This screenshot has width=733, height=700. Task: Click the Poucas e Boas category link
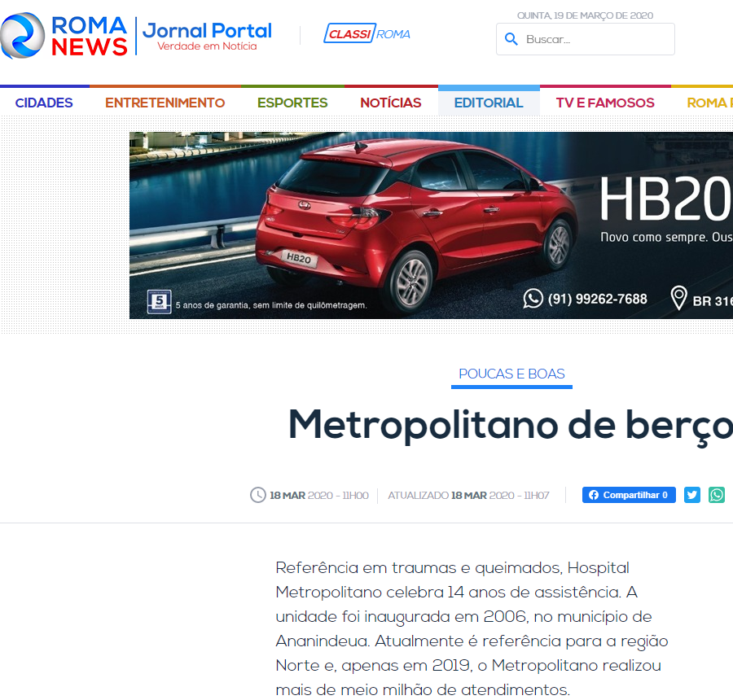(511, 374)
